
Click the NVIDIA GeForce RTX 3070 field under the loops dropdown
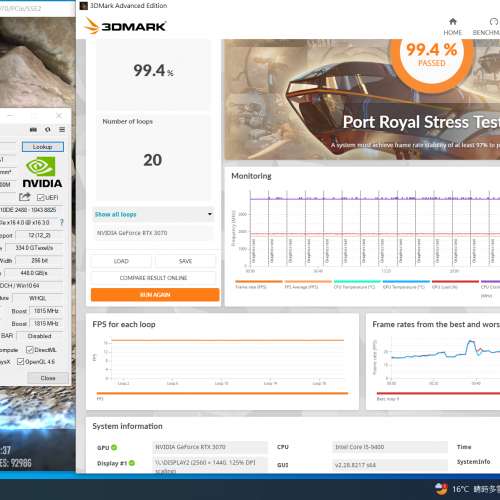tap(154, 233)
